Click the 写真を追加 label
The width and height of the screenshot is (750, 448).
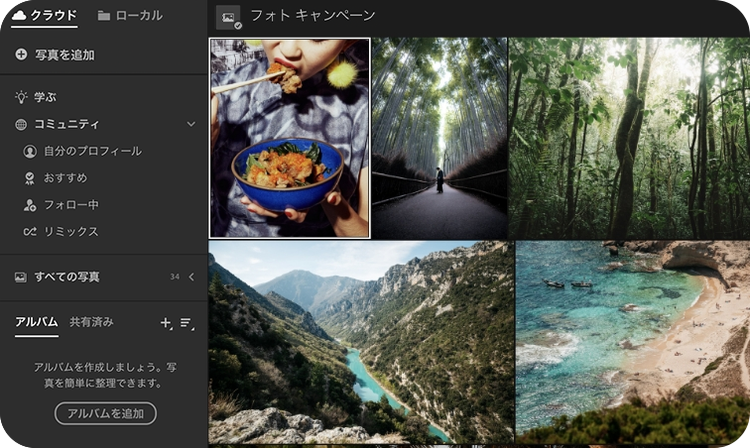pyautogui.click(x=65, y=55)
